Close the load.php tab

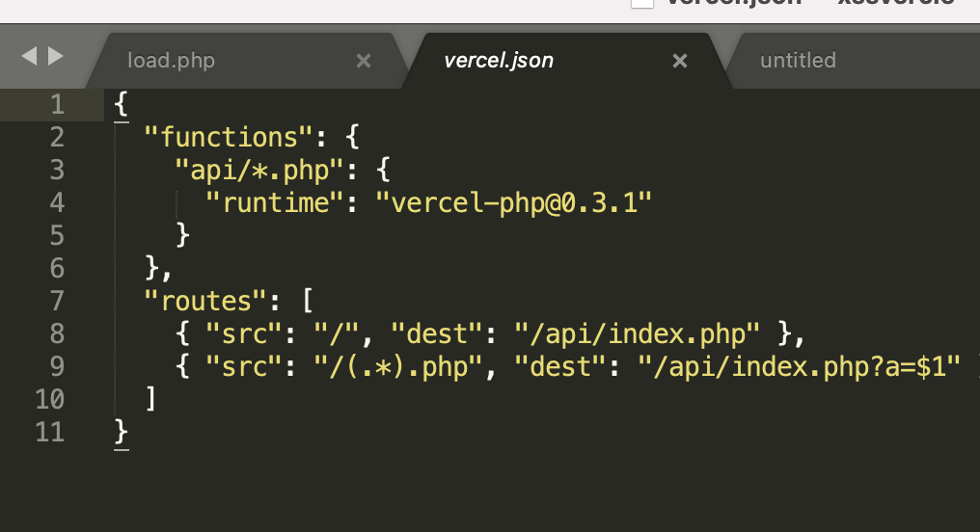pyautogui.click(x=363, y=61)
